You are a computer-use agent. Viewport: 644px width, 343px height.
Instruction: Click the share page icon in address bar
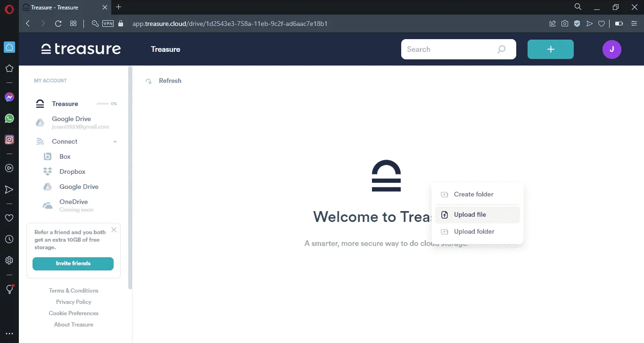click(553, 24)
